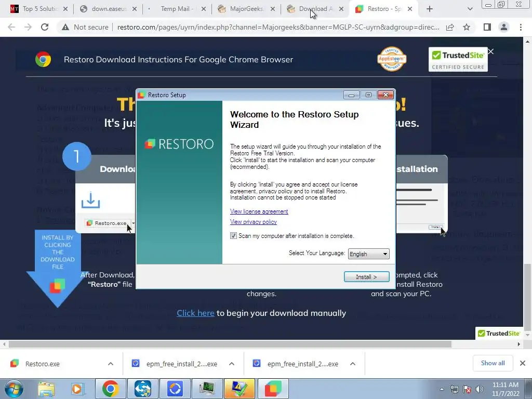The width and height of the screenshot is (532, 399).
Task: Open Chrome's three-dot menu
Action: (x=521, y=27)
